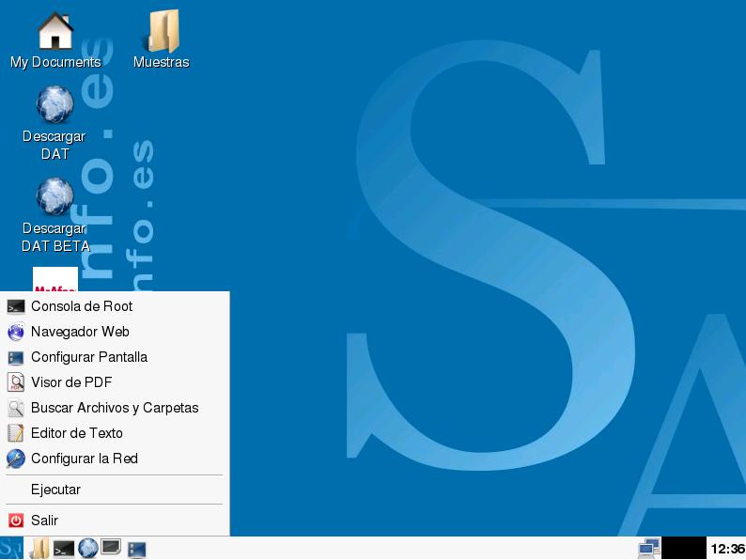The image size is (746, 560).
Task: Choose Configurar Pantalla in start menu
Action: 115,357
